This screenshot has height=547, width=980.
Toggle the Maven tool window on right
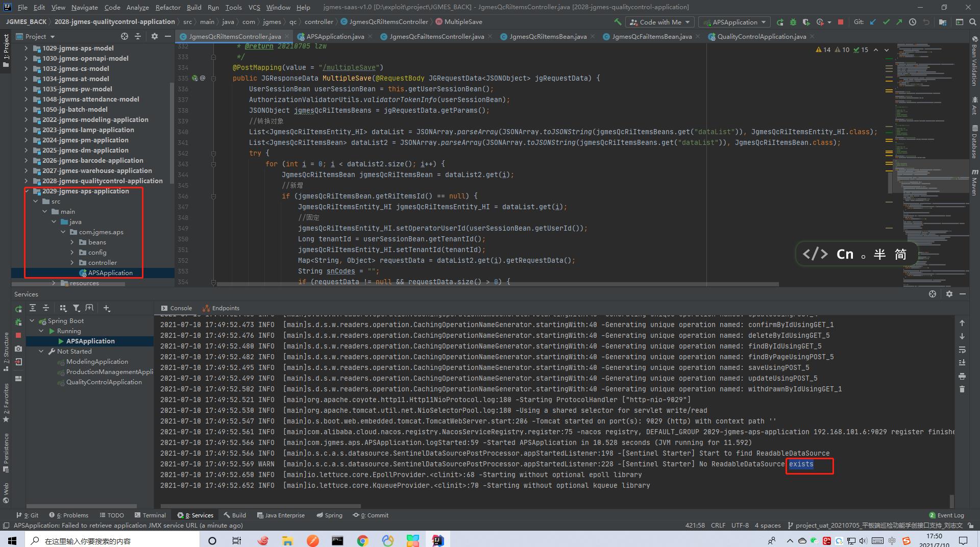pos(974,182)
